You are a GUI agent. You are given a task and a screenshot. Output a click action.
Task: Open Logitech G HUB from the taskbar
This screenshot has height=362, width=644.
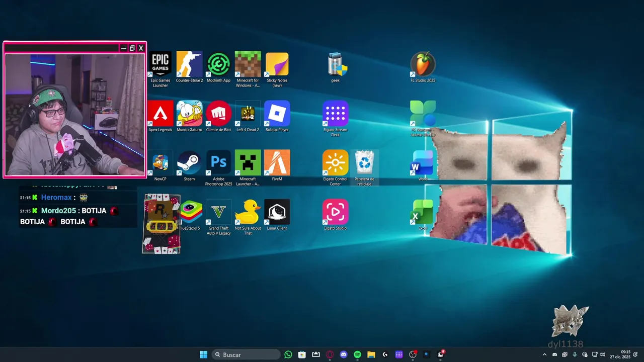coord(385,354)
